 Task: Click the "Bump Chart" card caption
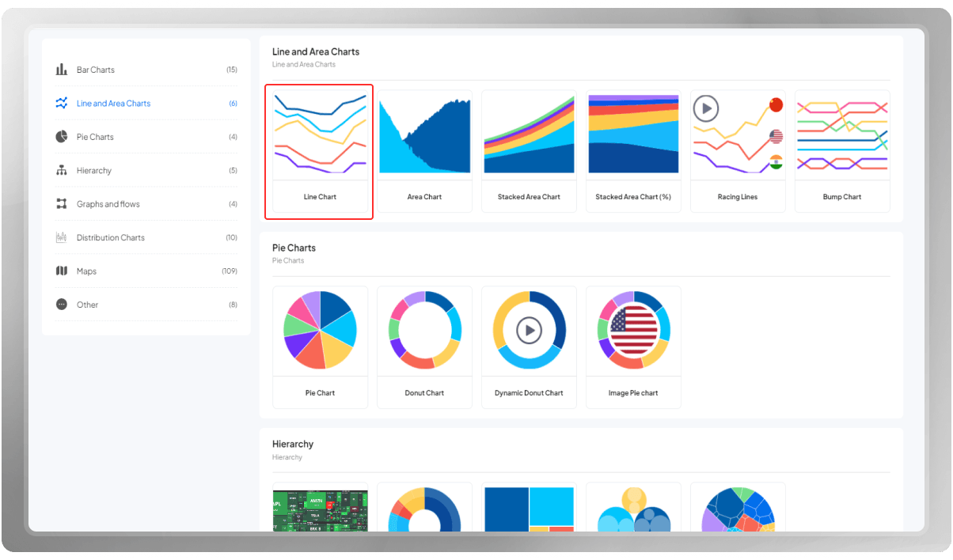[x=842, y=197]
